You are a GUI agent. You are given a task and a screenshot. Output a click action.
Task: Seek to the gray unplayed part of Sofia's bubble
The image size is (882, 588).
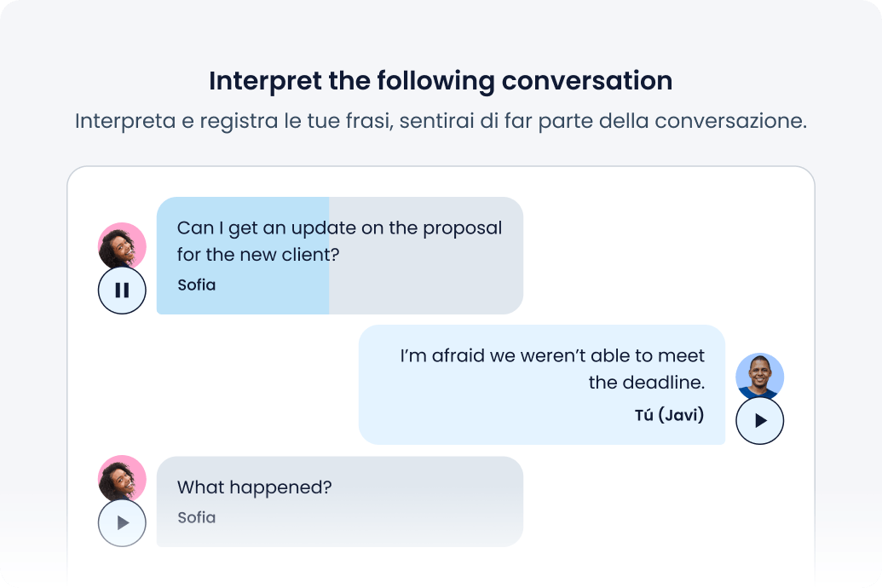426,281
